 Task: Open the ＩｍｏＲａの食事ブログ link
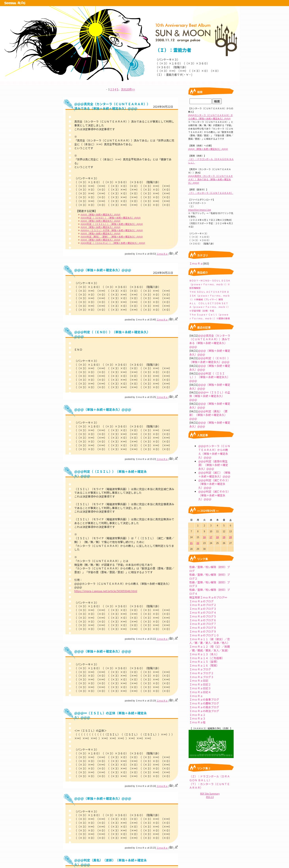[x=204, y=699]
